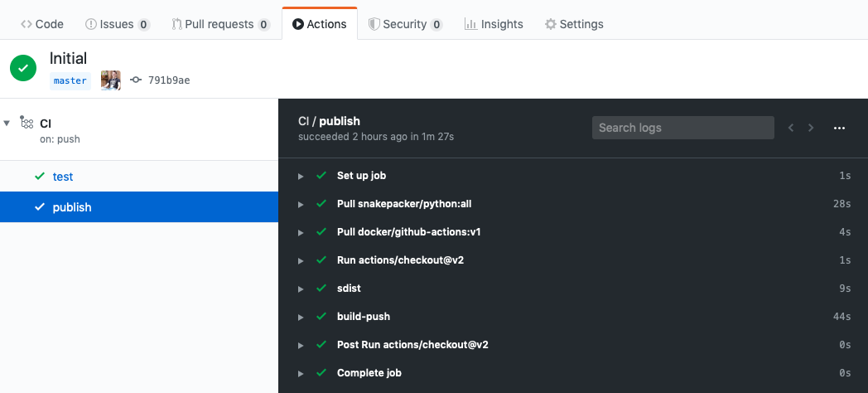This screenshot has height=393, width=868.
Task: Expand the Pull snakepacker/python:all step
Action: click(x=301, y=204)
